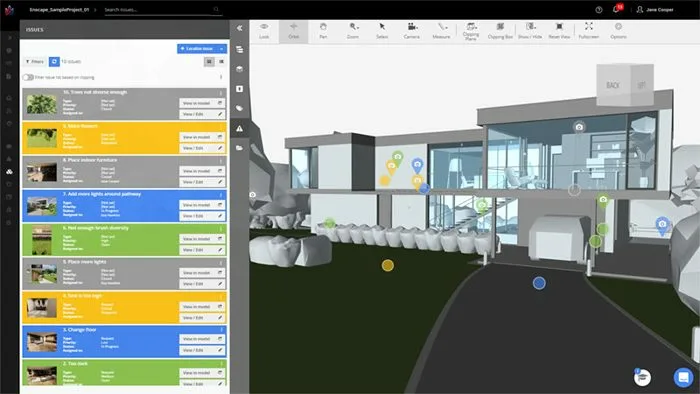Open thumbnail of Place indoor furniture issue
700x394 pixels.
tap(42, 172)
